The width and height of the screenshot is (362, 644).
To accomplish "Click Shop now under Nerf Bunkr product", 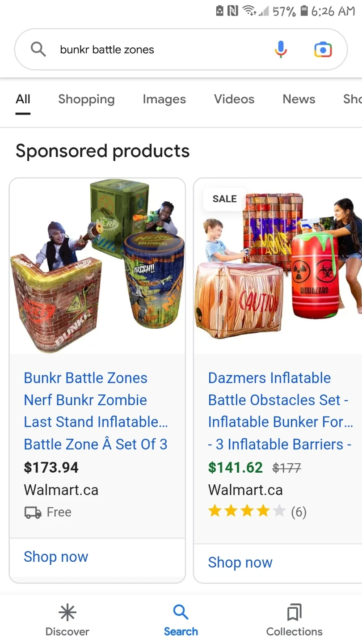I will [56, 557].
